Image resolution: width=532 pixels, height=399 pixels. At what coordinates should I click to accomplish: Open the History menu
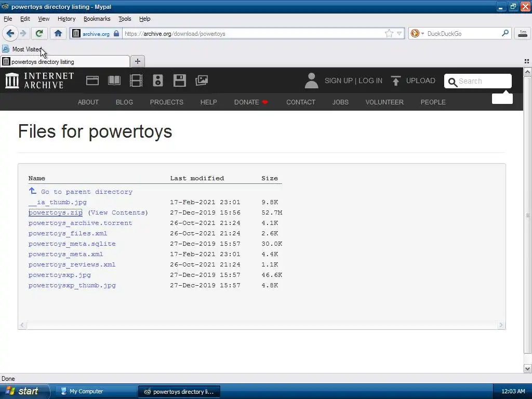click(66, 19)
